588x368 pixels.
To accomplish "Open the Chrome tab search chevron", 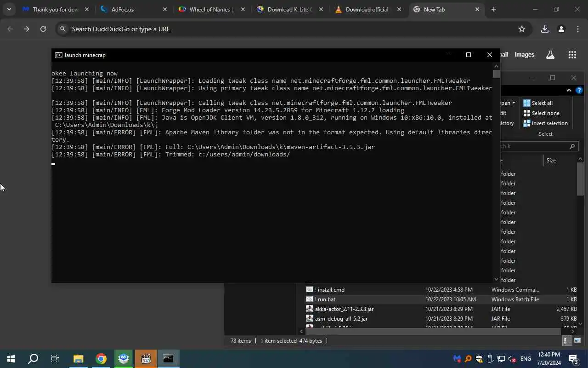I will [x=9, y=9].
